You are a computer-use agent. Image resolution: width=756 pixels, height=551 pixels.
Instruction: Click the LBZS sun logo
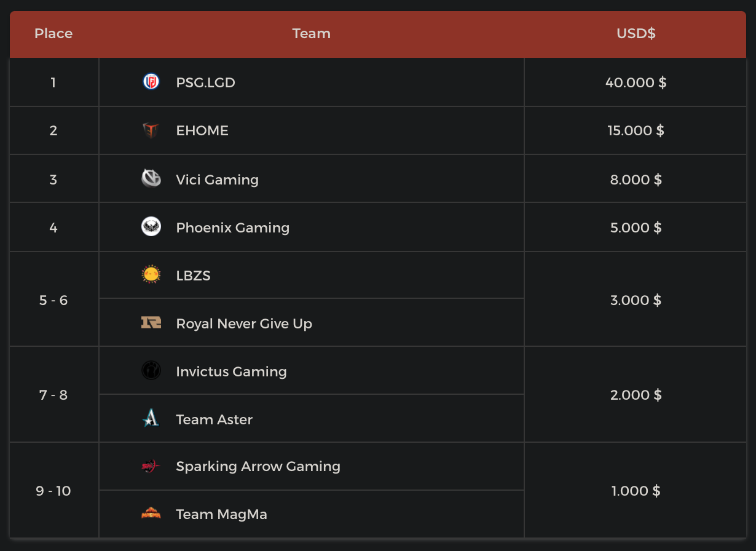pyautogui.click(x=151, y=275)
